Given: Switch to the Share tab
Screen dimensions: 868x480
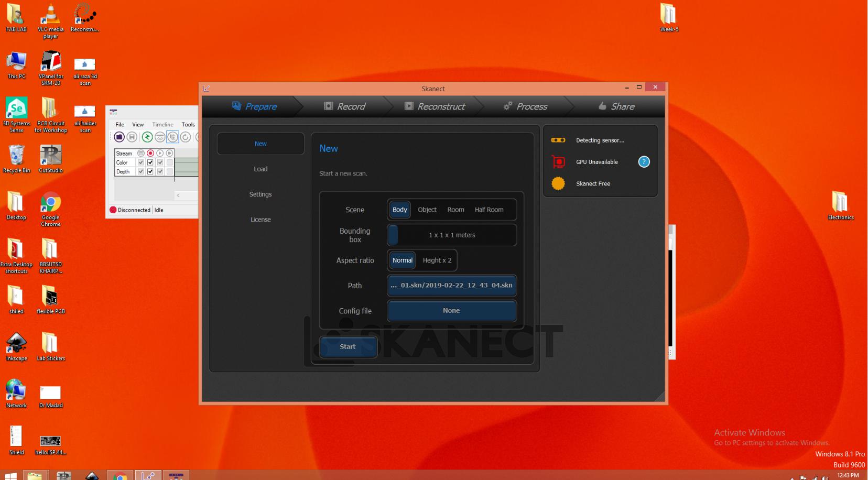Looking at the screenshot, I should pyautogui.click(x=616, y=106).
